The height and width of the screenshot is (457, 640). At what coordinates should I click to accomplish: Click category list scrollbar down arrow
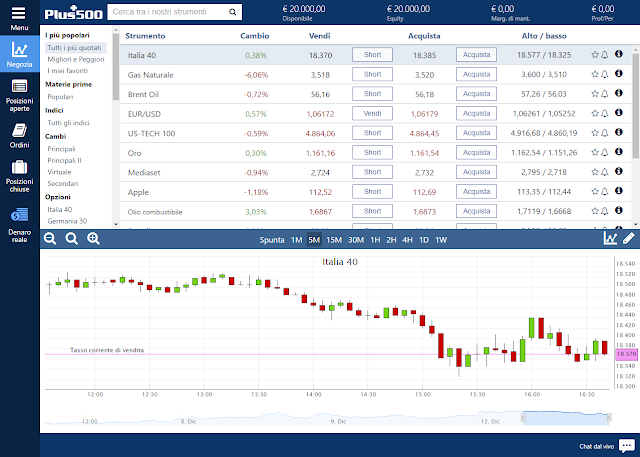pos(116,224)
